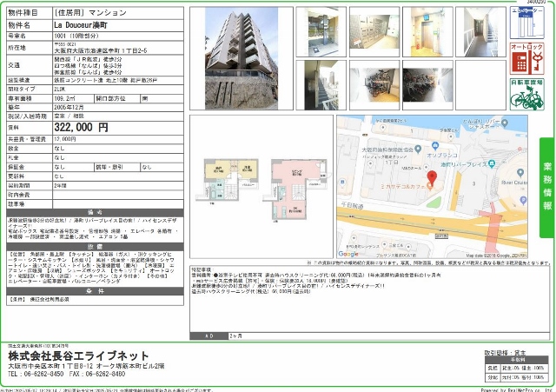Click the auto-lock (オートロック) icon
This screenshot has width=556, height=392.
526,58
